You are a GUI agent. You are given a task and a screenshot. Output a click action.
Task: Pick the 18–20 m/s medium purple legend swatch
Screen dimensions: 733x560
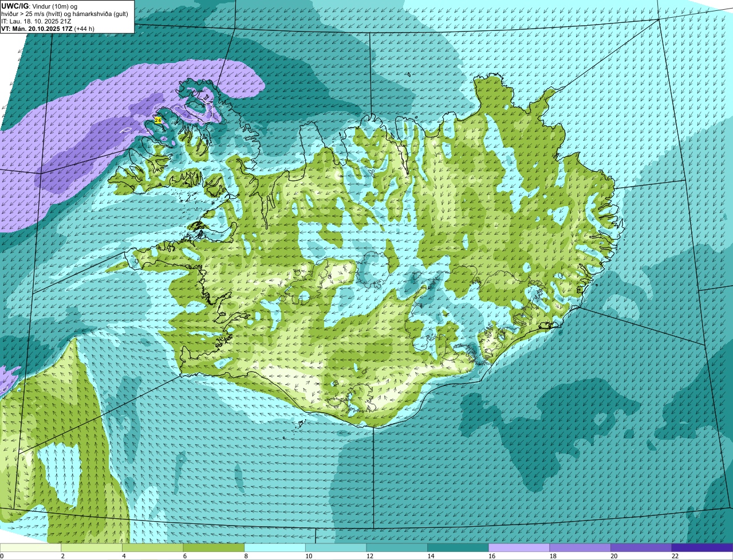click(580, 547)
